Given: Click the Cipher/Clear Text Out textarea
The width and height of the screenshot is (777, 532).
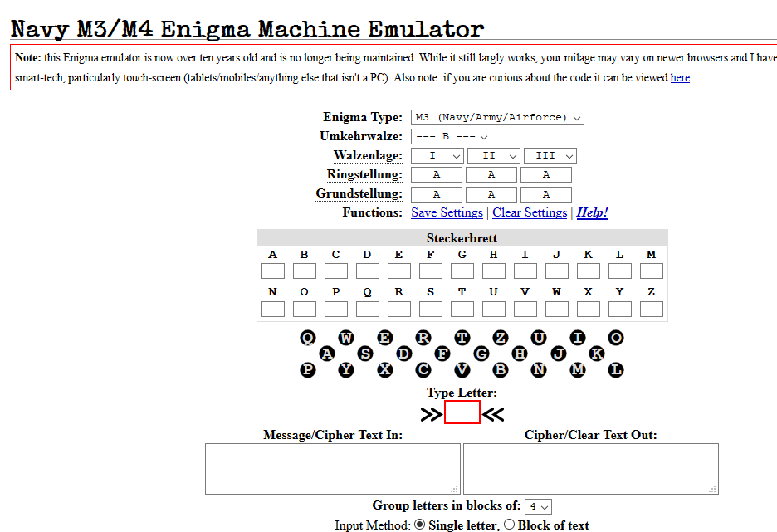Looking at the screenshot, I should point(591,469).
